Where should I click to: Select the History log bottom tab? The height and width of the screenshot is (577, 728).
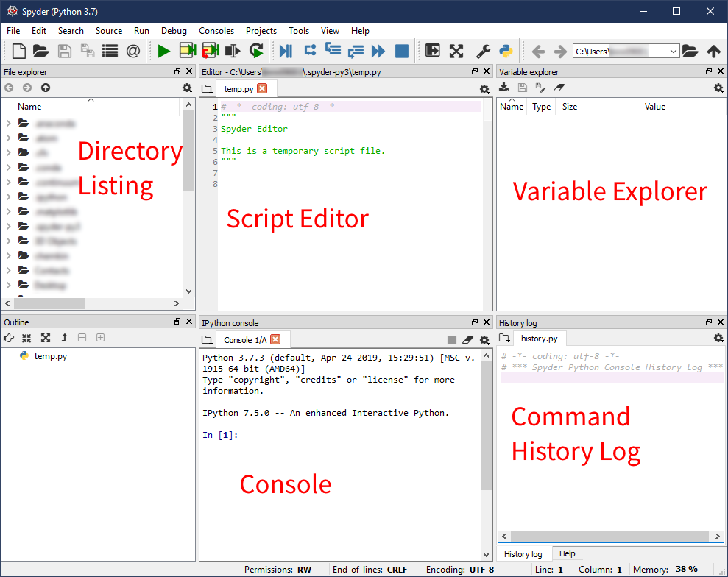(523, 553)
